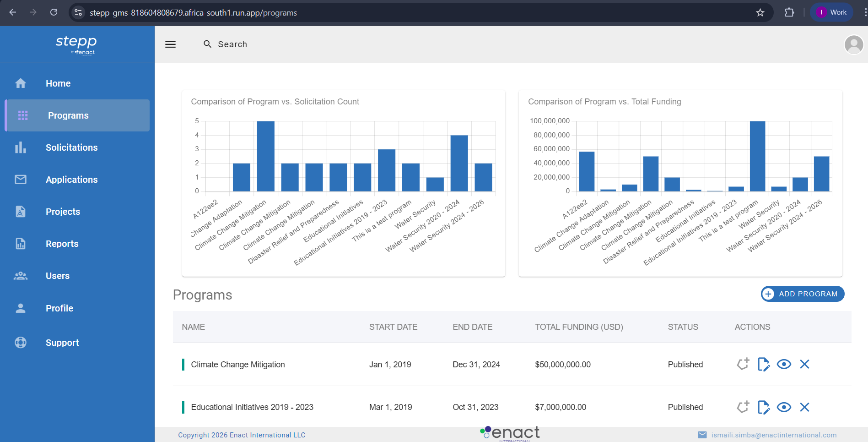Click Educational Initiatives 2019 - 2023 name
Viewport: 868px width, 442px height.
coord(252,407)
